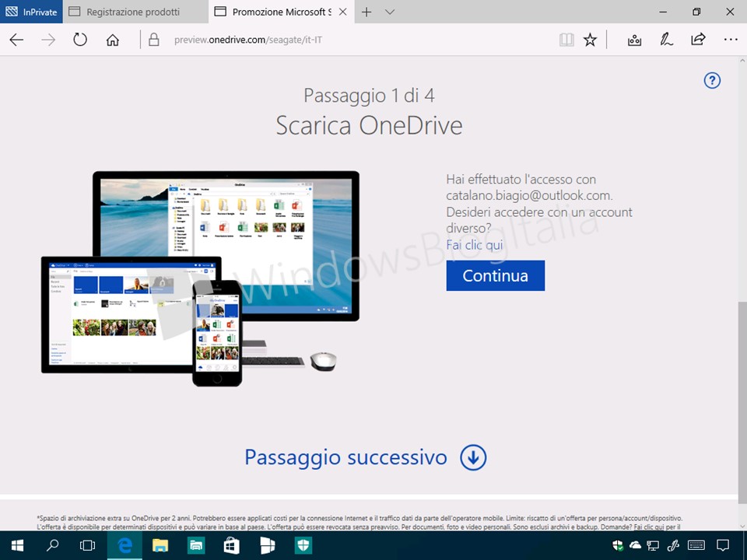Click the Scarica OneDrive heading
Screen dimensions: 747x560
click(369, 126)
